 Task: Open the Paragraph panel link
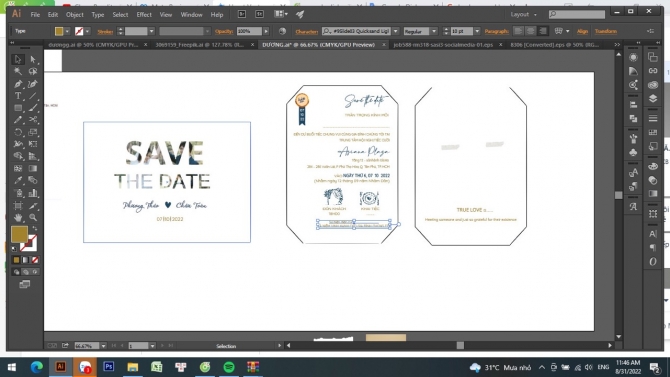[x=497, y=31]
